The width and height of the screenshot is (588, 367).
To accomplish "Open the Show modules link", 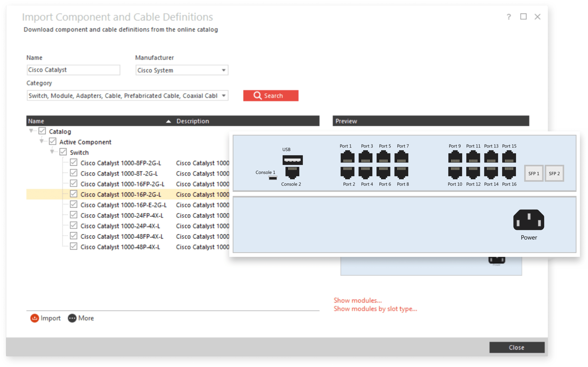I will tap(358, 300).
